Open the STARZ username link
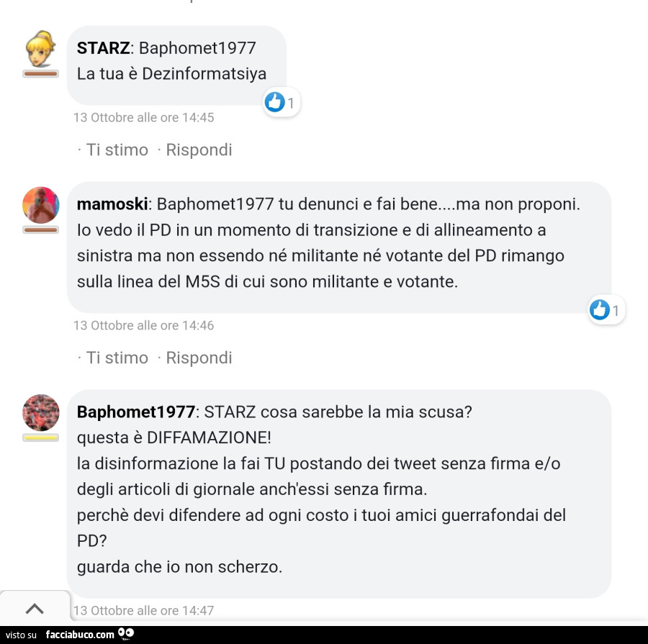The width and height of the screenshot is (648, 644). tap(103, 48)
